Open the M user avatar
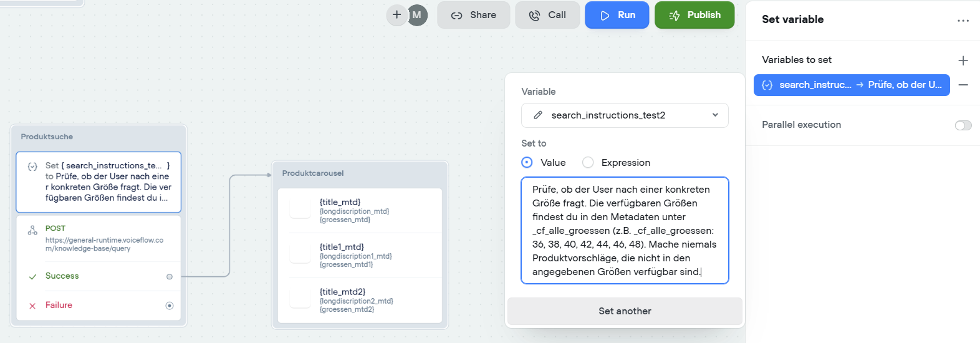Image resolution: width=980 pixels, height=343 pixels. click(417, 15)
